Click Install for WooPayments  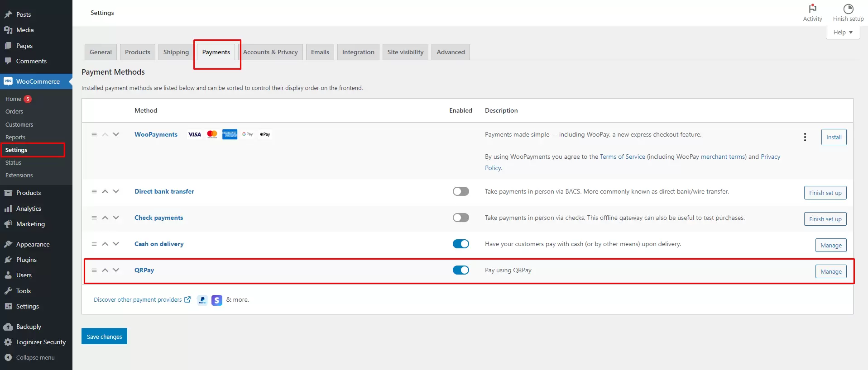click(834, 137)
